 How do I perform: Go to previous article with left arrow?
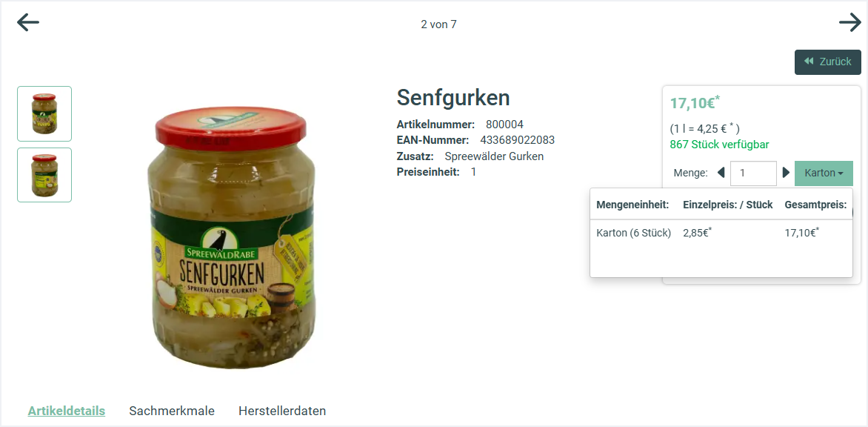point(28,23)
